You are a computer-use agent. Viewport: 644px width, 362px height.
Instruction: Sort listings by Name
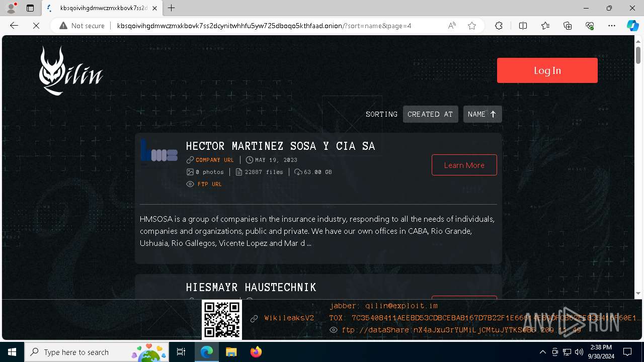(x=482, y=114)
